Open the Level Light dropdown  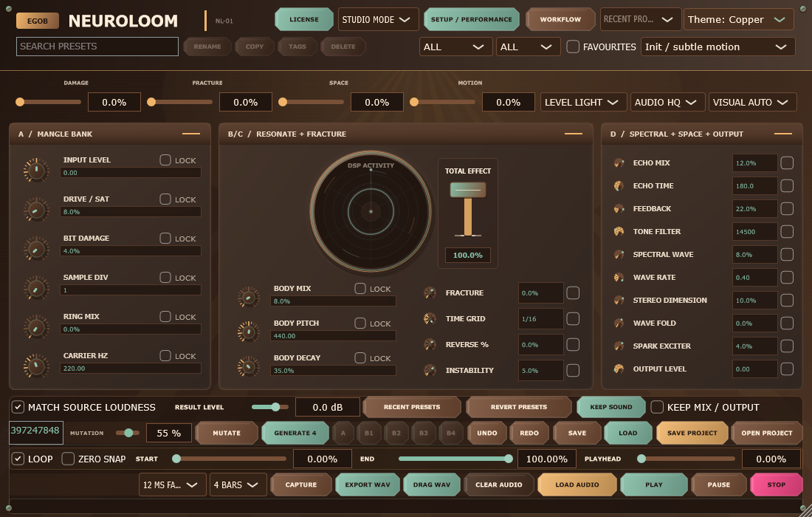pyautogui.click(x=584, y=102)
